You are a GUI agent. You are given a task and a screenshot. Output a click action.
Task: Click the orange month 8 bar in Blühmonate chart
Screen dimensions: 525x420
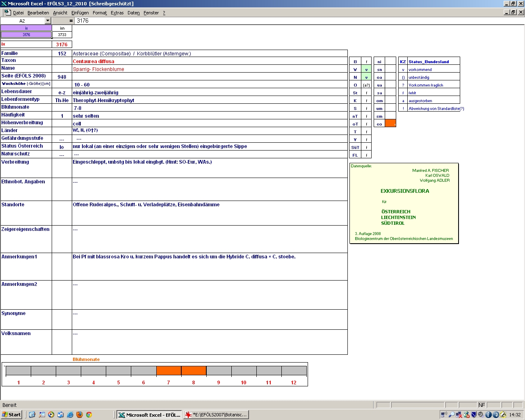pyautogui.click(x=194, y=371)
